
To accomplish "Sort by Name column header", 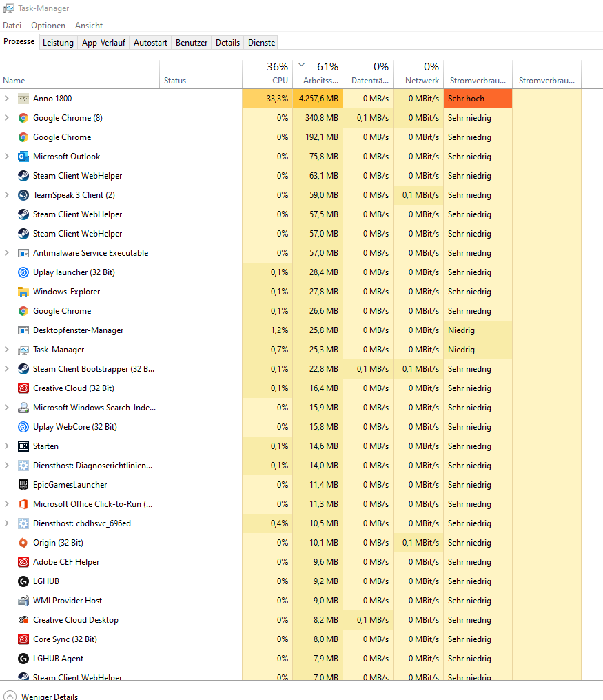I will 79,74.
